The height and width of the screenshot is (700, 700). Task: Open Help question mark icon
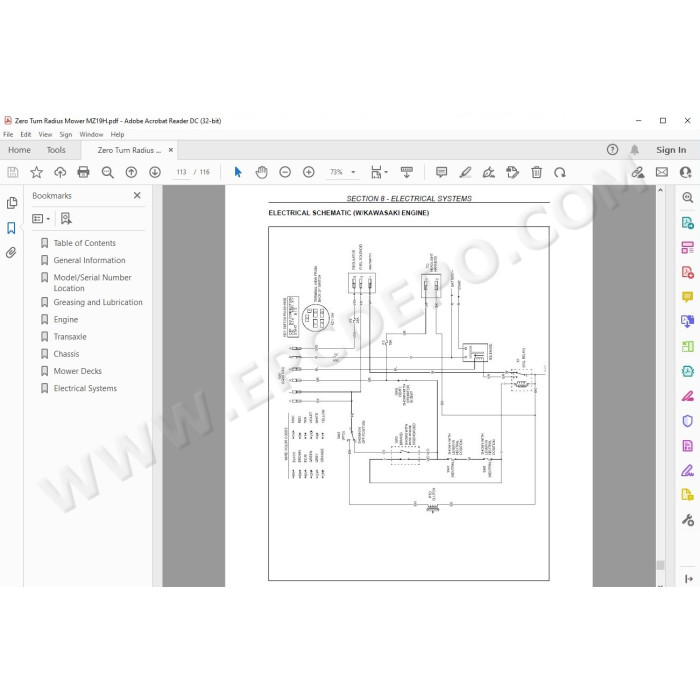click(612, 150)
